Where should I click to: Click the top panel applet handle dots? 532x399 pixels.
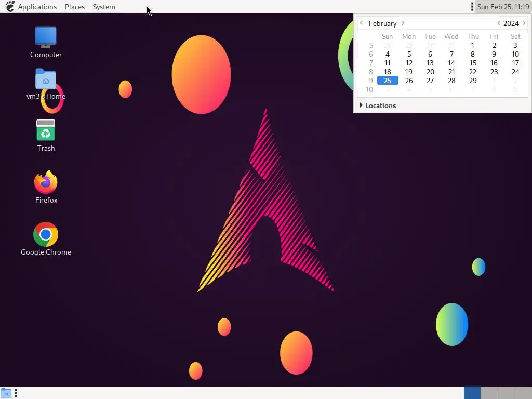tap(472, 7)
